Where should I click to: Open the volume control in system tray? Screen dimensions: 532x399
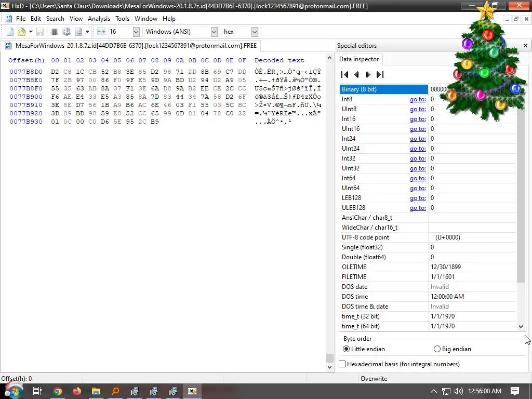coord(458,391)
